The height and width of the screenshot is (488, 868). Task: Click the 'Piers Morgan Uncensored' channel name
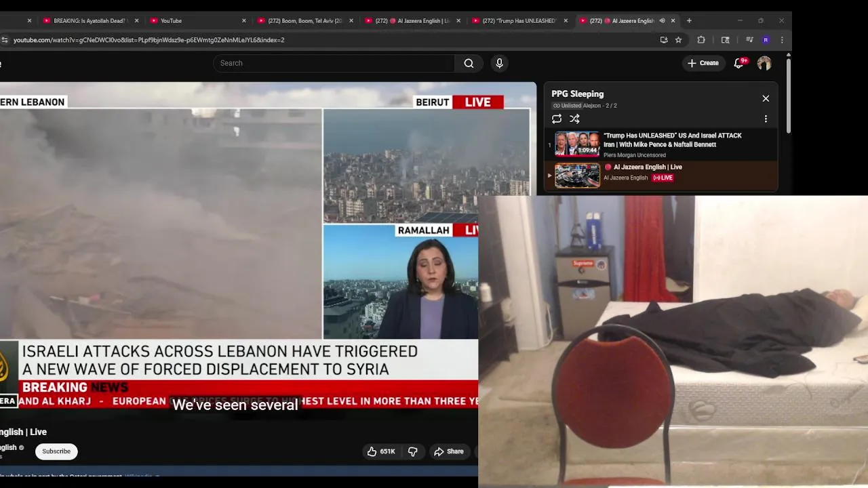[x=635, y=155]
